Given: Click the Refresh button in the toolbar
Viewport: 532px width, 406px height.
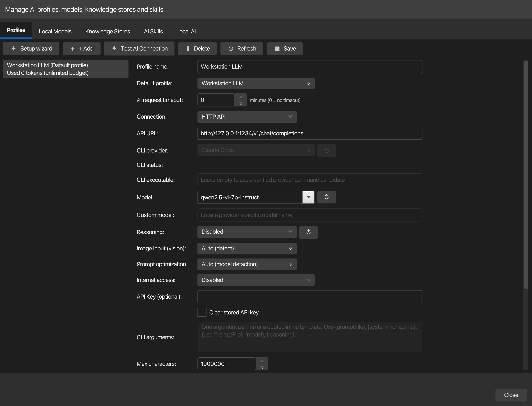Looking at the screenshot, I should coord(242,48).
